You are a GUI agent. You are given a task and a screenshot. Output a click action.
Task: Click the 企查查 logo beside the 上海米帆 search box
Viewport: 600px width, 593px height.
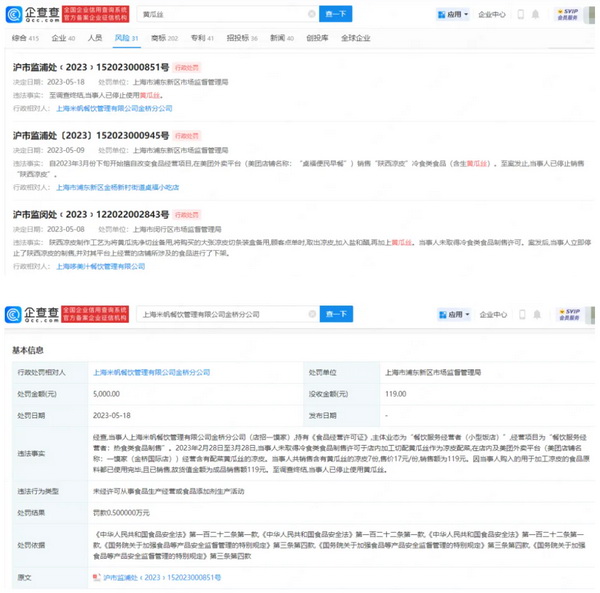click(x=33, y=314)
